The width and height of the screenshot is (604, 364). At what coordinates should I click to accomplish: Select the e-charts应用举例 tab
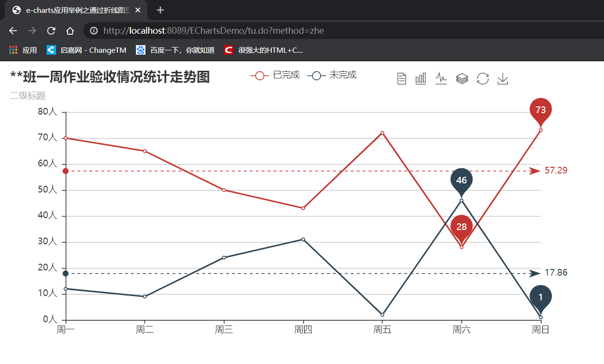[76, 10]
